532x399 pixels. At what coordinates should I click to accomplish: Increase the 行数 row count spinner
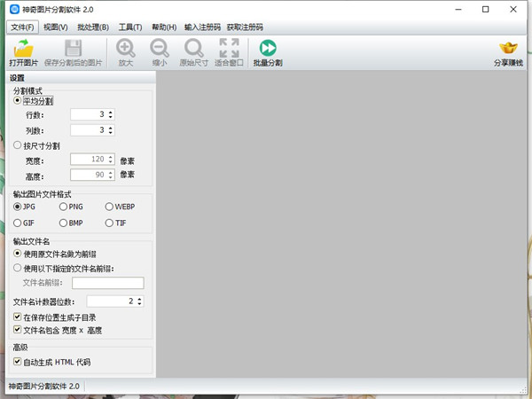[111, 112]
